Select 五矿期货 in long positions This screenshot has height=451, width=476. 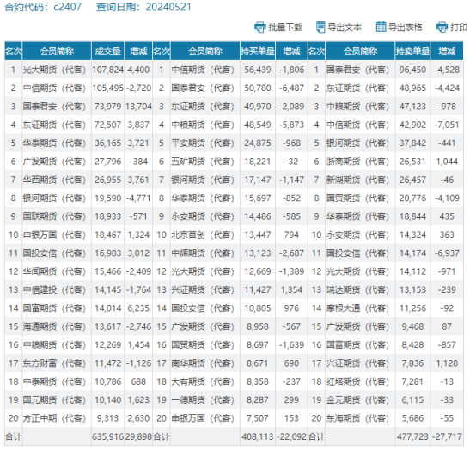point(203,162)
